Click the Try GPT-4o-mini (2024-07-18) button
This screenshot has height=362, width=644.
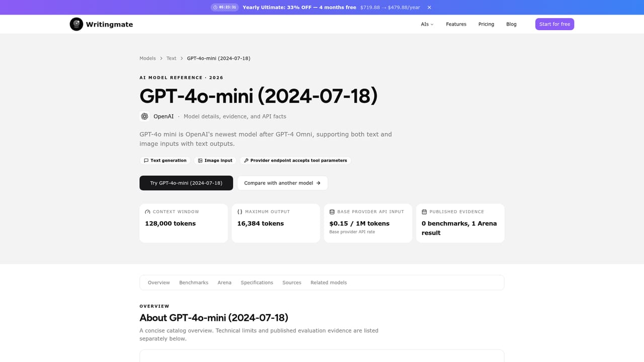pos(186,183)
